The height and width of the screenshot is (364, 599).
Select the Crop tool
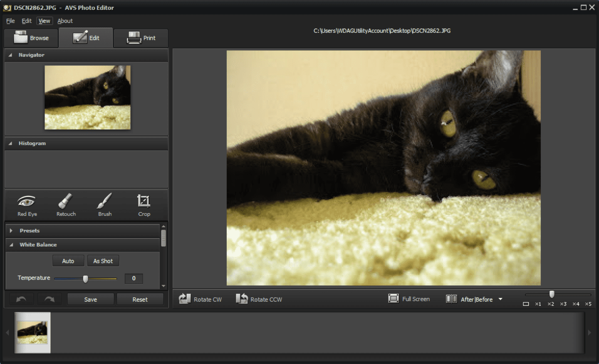pos(144,206)
